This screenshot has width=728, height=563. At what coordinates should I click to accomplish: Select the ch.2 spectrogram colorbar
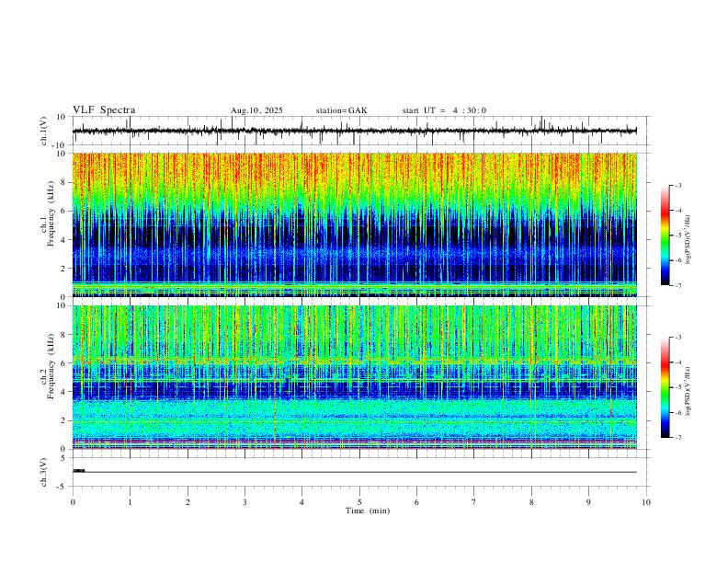coord(665,387)
